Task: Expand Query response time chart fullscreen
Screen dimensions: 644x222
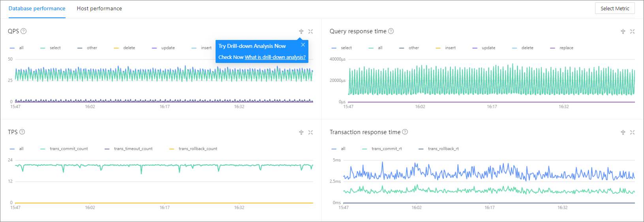Action: pos(632,31)
